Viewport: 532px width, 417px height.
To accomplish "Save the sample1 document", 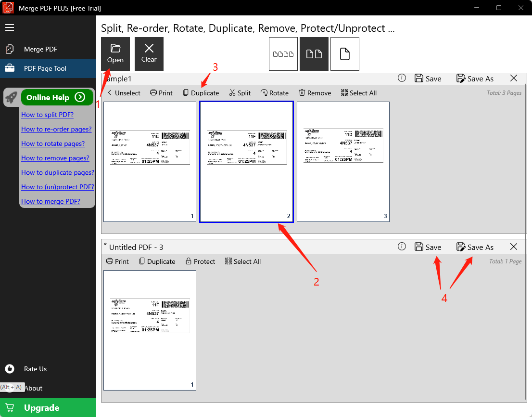I will 428,78.
